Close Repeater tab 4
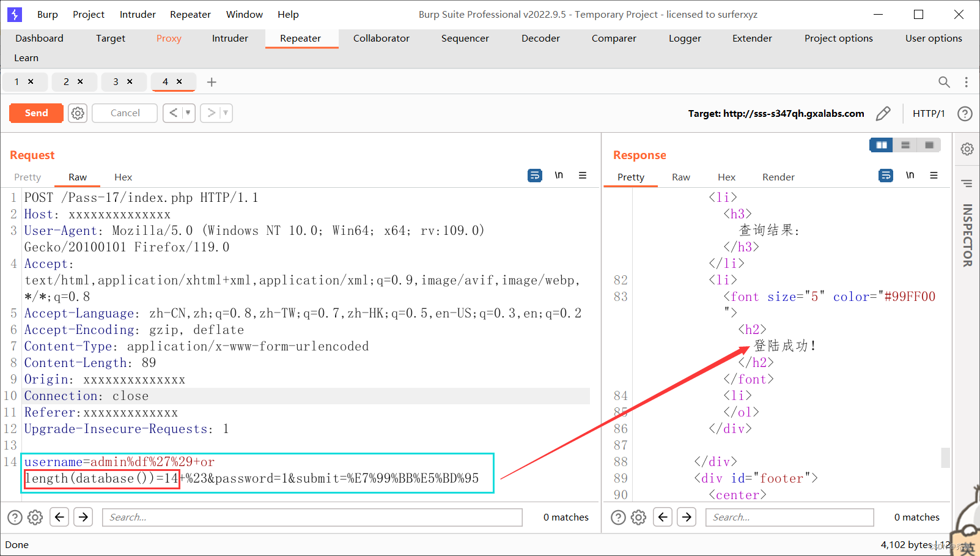This screenshot has height=556, width=980. [179, 81]
